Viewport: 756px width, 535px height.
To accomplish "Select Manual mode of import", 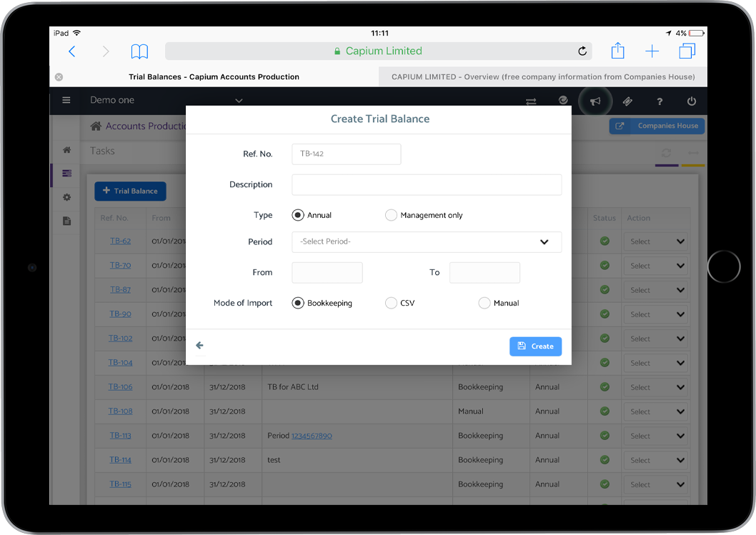I will click(484, 303).
